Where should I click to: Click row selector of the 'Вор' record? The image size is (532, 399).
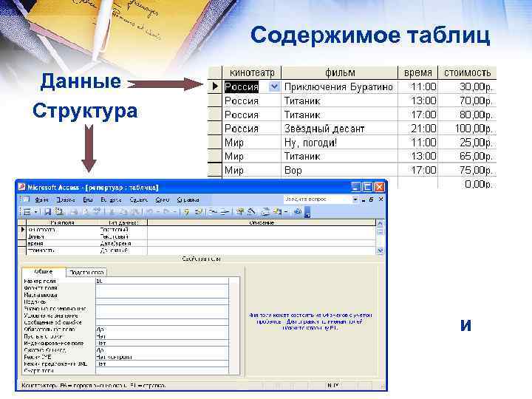pos(215,170)
